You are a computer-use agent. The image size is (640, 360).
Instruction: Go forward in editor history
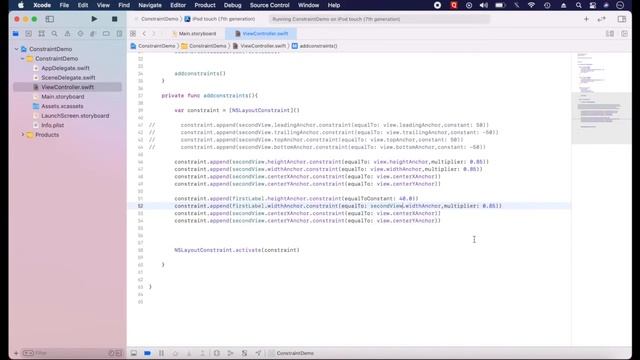pos(154,34)
